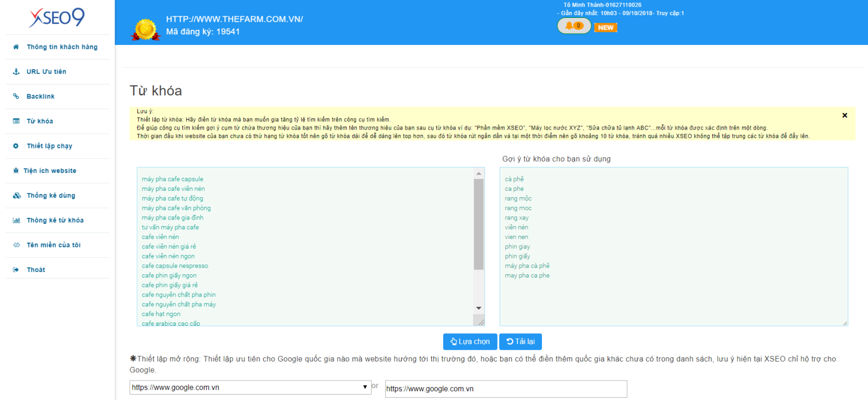Click the code icon beside Tên miền của tôi

[17, 245]
